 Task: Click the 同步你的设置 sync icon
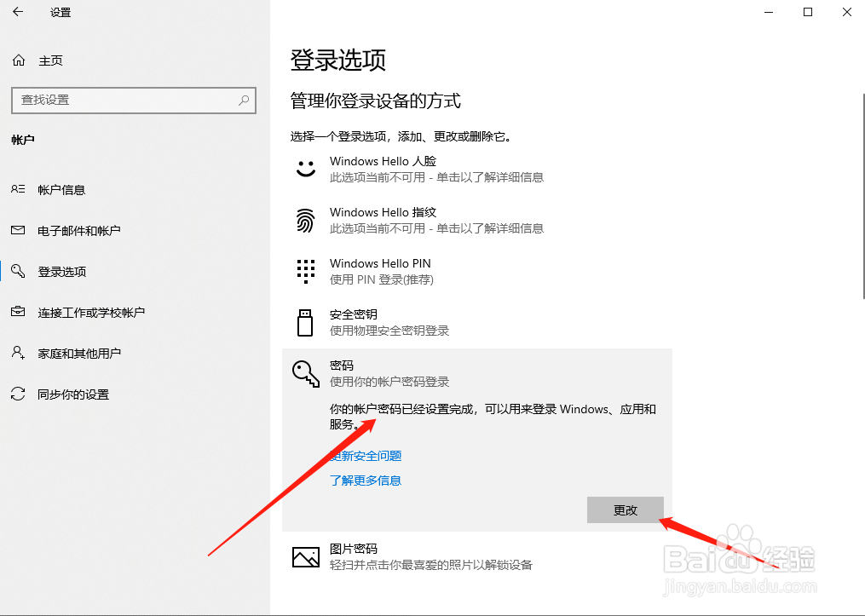[x=18, y=394]
